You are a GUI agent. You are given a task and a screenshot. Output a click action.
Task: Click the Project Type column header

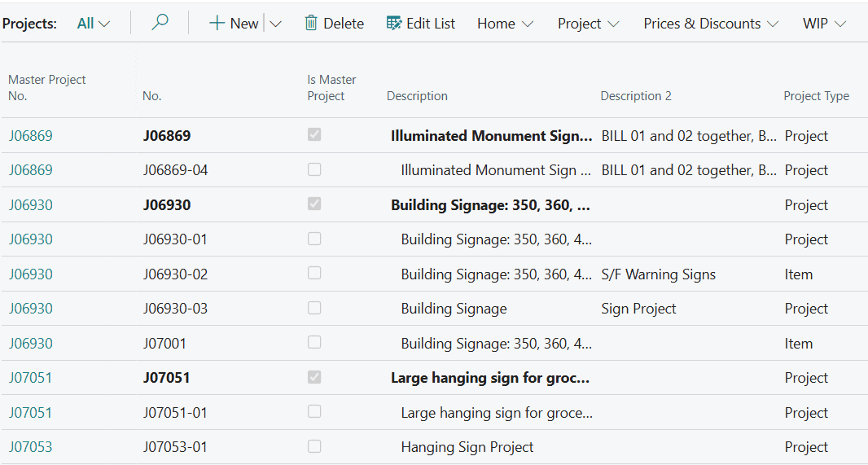[x=816, y=96]
